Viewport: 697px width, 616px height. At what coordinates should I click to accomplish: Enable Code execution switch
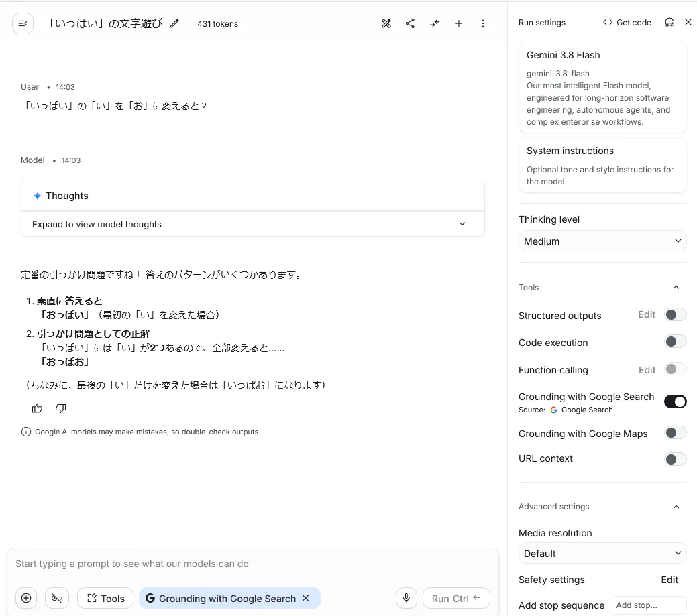pos(676,342)
